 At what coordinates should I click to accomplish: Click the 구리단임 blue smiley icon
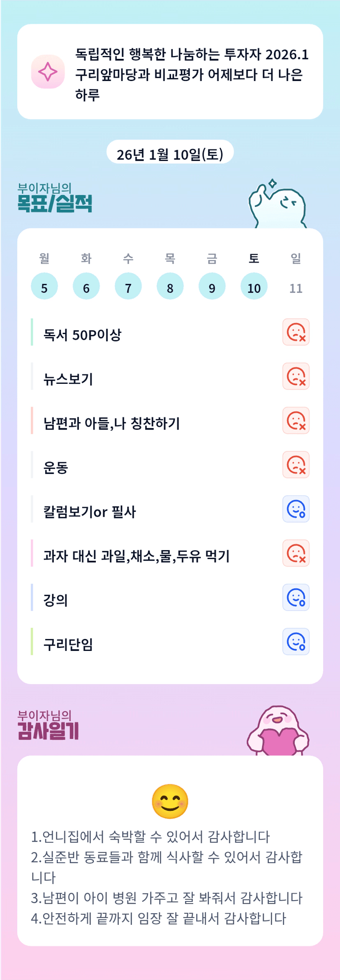(x=296, y=641)
